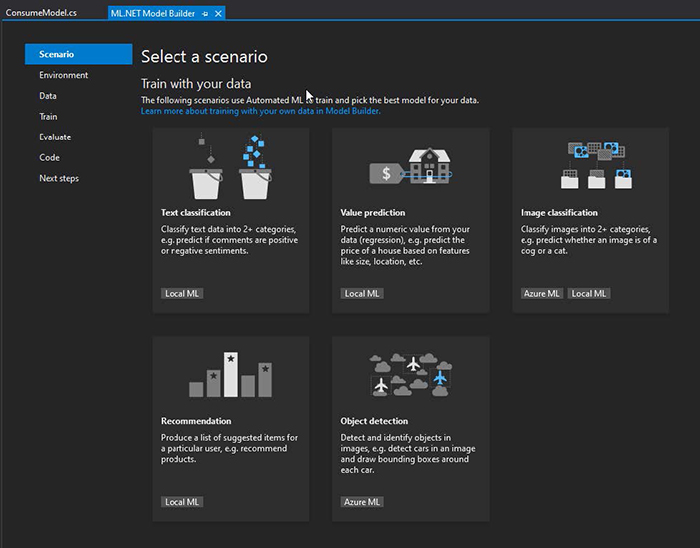700x548 pixels.
Task: Click Local ML tag under Value prediction
Action: pyautogui.click(x=362, y=294)
